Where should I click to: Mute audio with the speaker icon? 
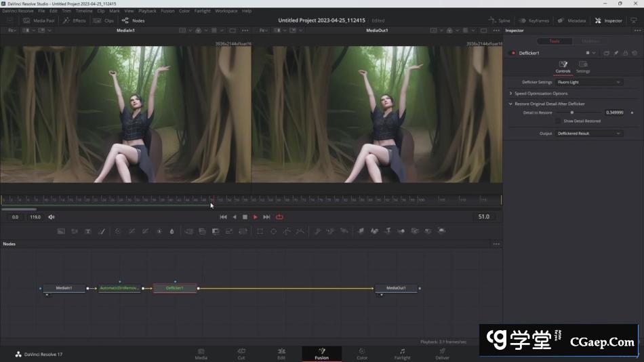coord(51,217)
